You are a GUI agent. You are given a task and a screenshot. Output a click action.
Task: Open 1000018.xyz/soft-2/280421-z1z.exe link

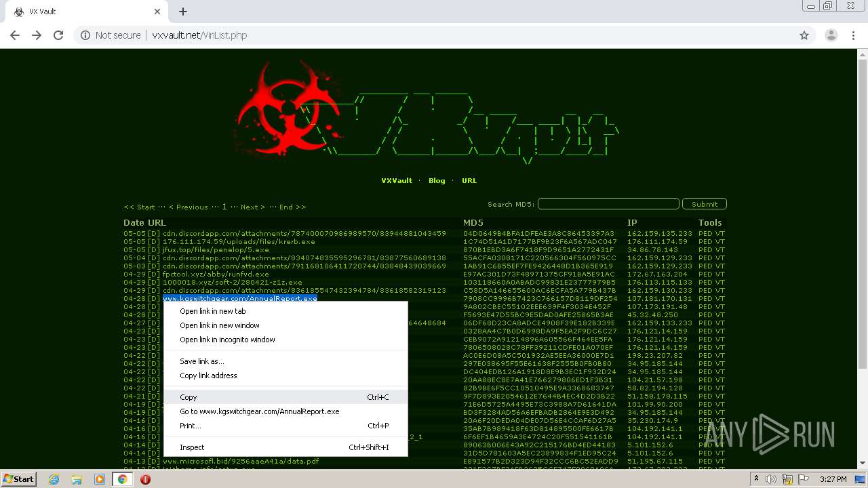click(x=233, y=282)
